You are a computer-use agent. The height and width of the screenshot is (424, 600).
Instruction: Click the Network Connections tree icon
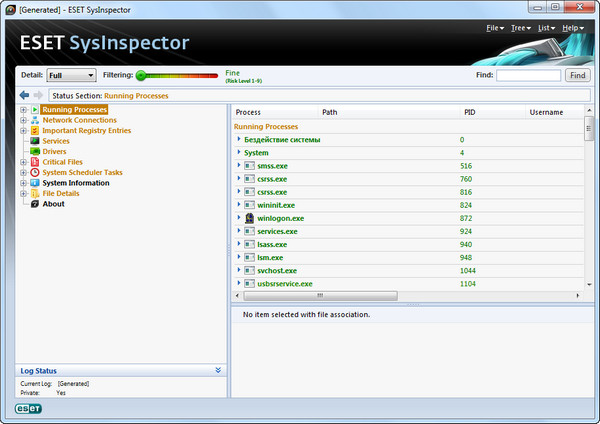(35, 120)
